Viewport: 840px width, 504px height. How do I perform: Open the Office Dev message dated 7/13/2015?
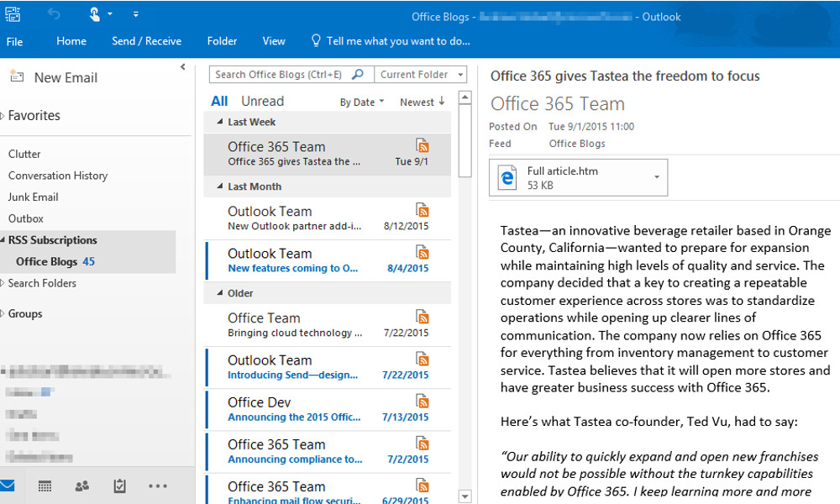coord(328,410)
